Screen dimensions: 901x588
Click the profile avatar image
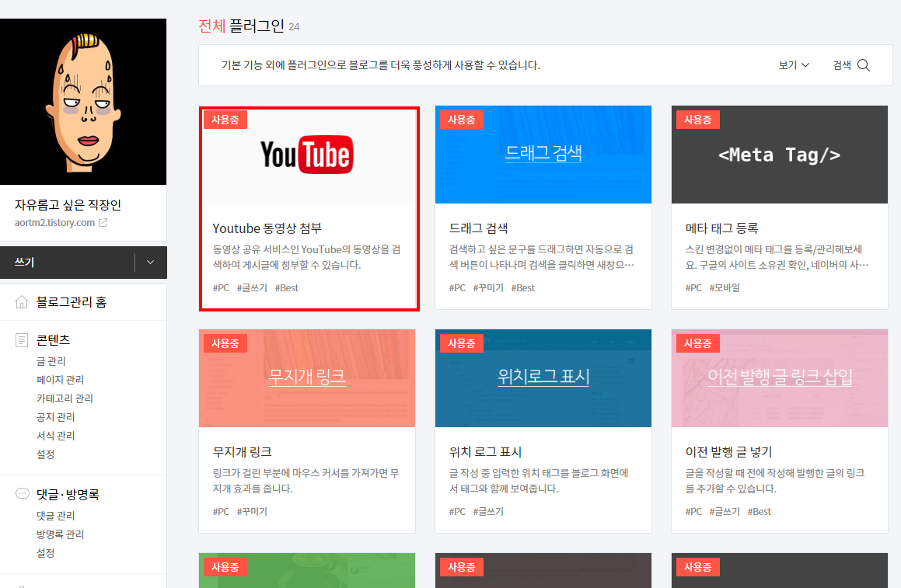point(82,102)
